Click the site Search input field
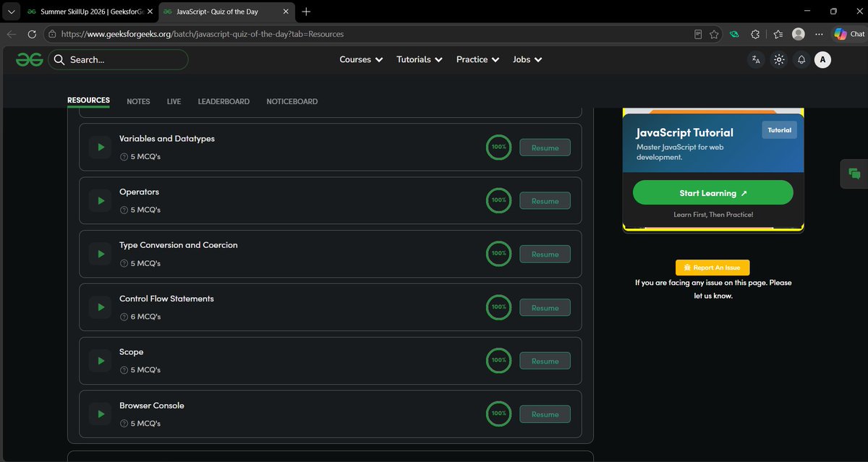The width and height of the screenshot is (868, 462). (118, 60)
